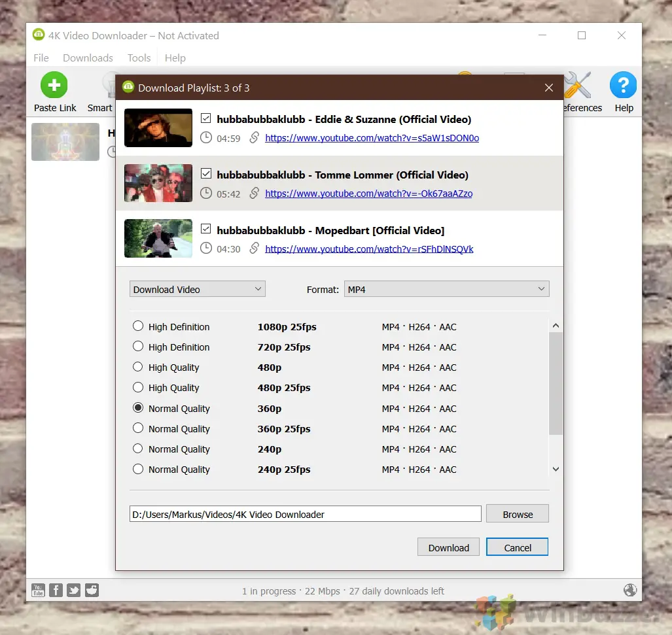Uncheck the Eddie & Suzanne video checkbox
The image size is (672, 635).
[x=206, y=118]
